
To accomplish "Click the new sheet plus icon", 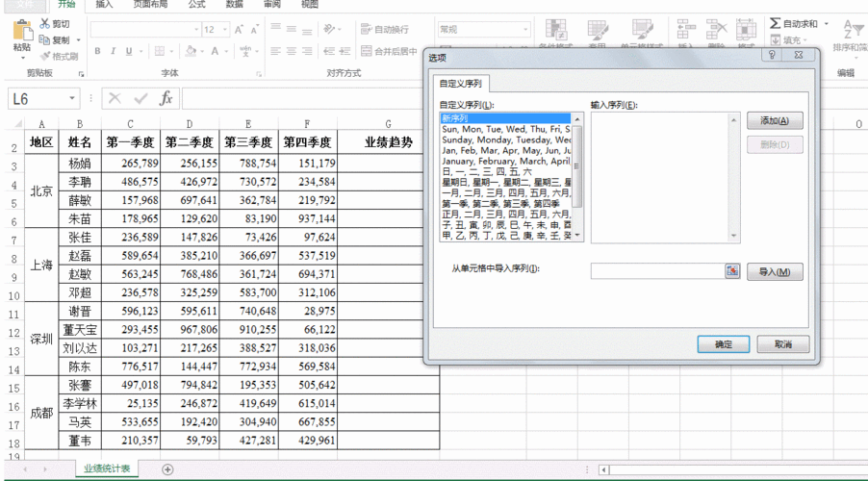I will 167,469.
